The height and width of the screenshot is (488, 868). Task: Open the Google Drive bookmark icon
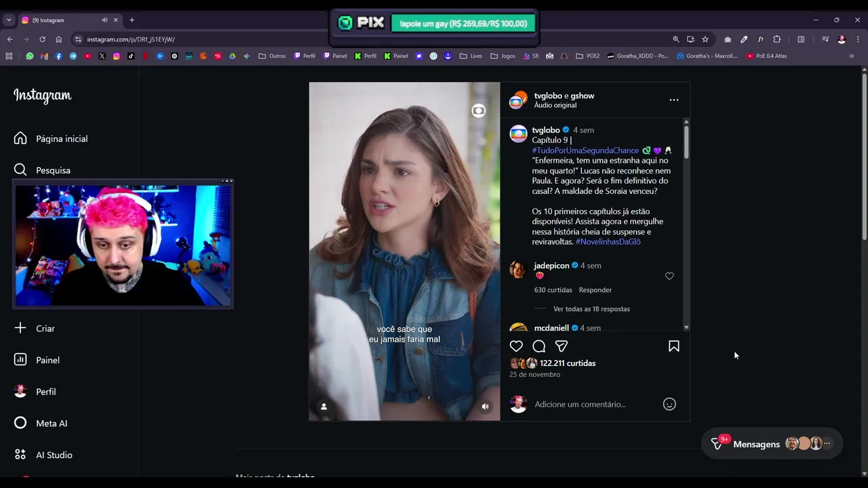tap(232, 56)
